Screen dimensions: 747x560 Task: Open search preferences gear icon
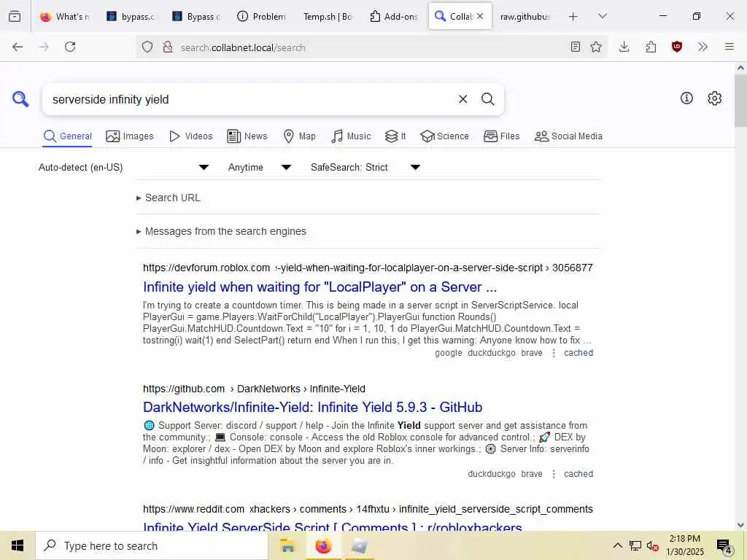[x=714, y=98]
